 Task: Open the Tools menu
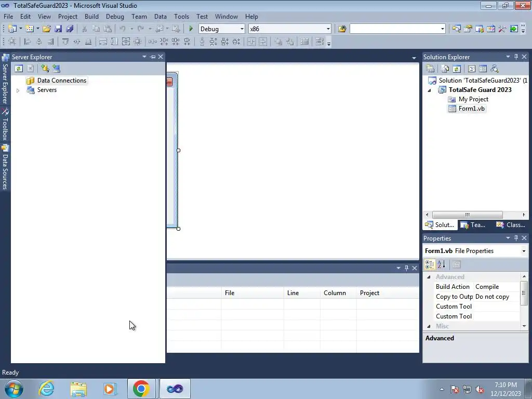click(x=181, y=16)
